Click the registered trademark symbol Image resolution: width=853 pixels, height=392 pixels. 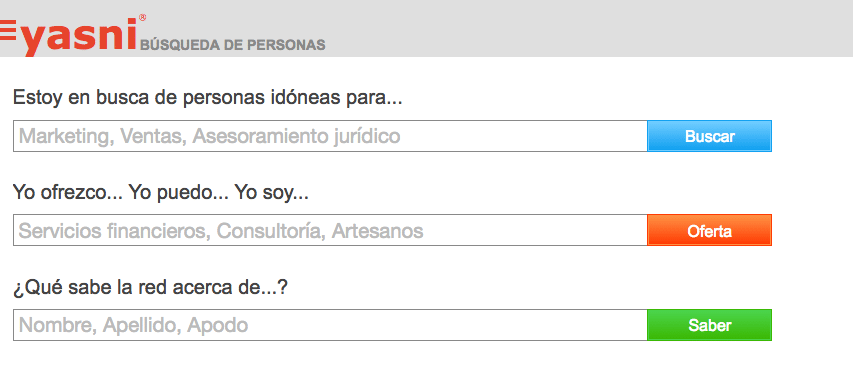[143, 18]
